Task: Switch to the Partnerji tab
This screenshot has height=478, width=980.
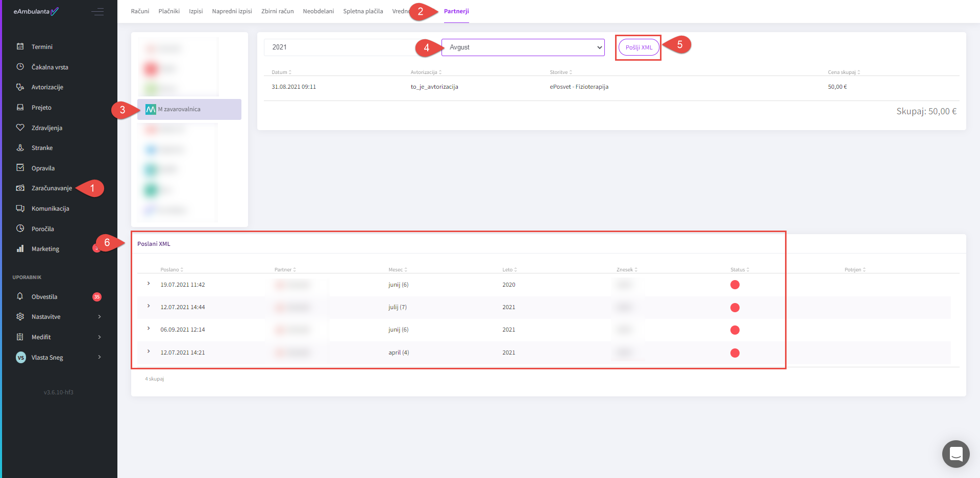Action: [x=456, y=11]
